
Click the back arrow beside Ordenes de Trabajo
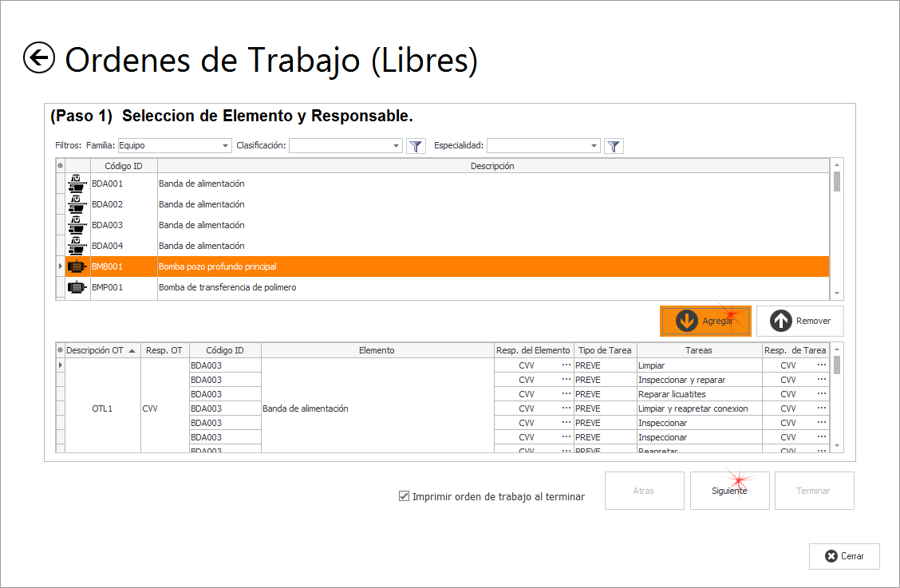tap(39, 58)
